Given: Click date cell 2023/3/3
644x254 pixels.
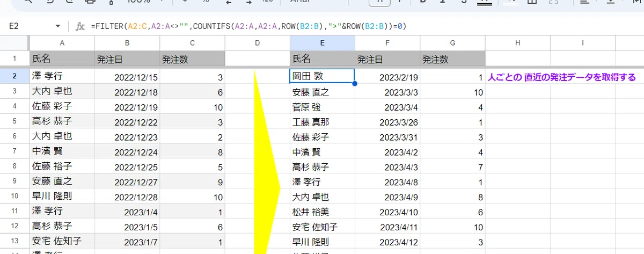Looking at the screenshot, I should (387, 92).
